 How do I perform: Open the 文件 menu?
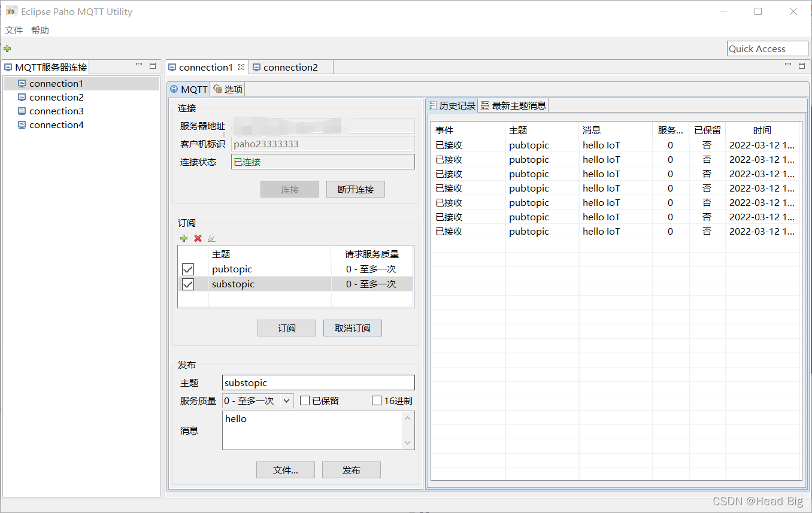point(13,30)
